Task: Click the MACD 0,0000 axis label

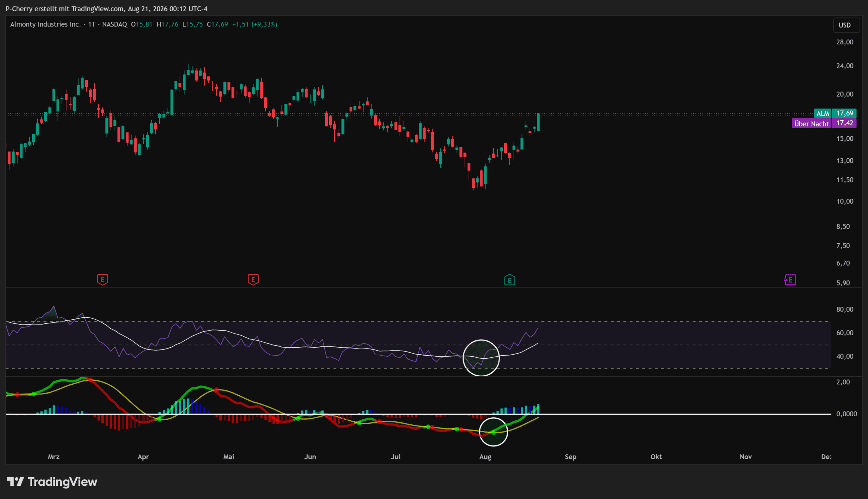Action: click(846, 414)
